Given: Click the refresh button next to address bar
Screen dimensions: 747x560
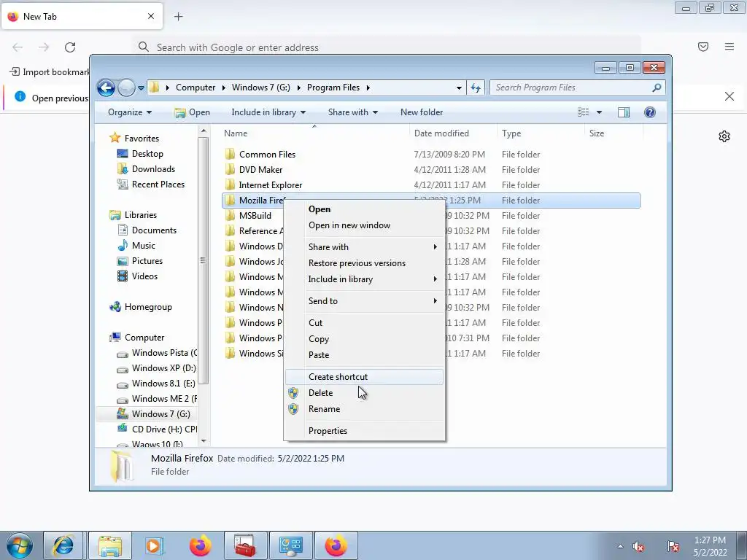Looking at the screenshot, I should point(476,87).
